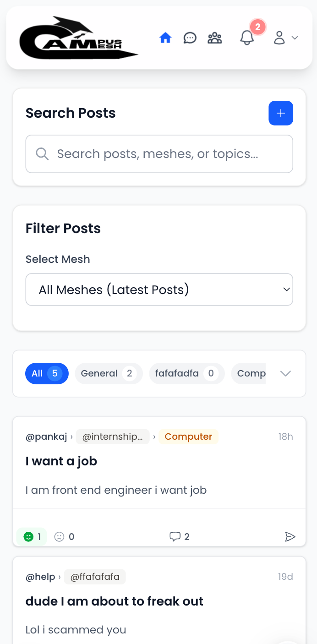The image size is (317, 644).
Task: Open the @internship mesh link
Action: [113, 437]
